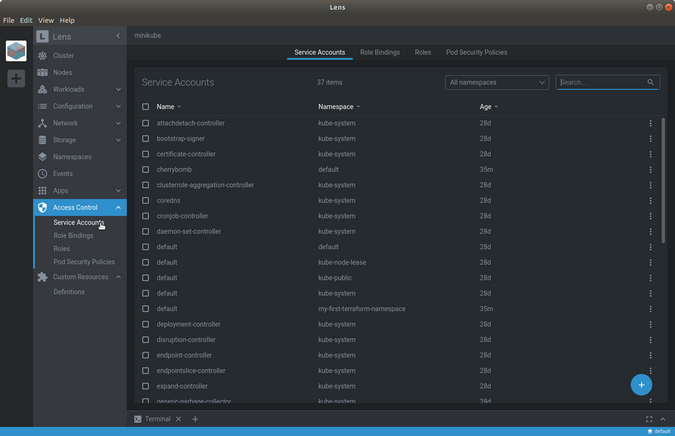Screen dimensions: 675x436
Task: Collapse the Custom Resources section
Action: [x=118, y=277]
